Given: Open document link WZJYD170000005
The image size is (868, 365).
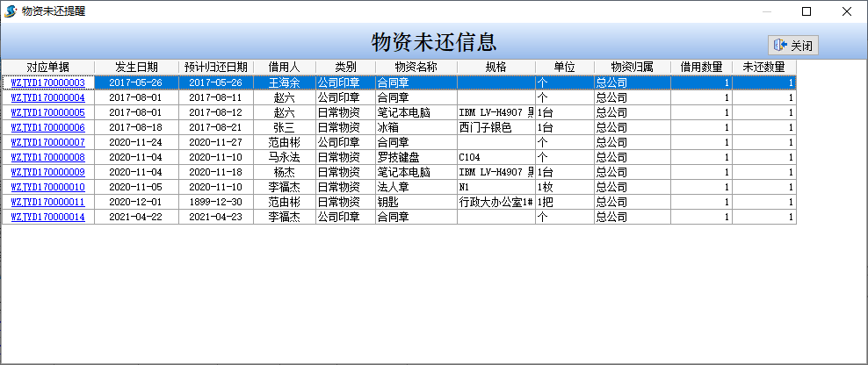Looking at the screenshot, I should pos(47,112).
